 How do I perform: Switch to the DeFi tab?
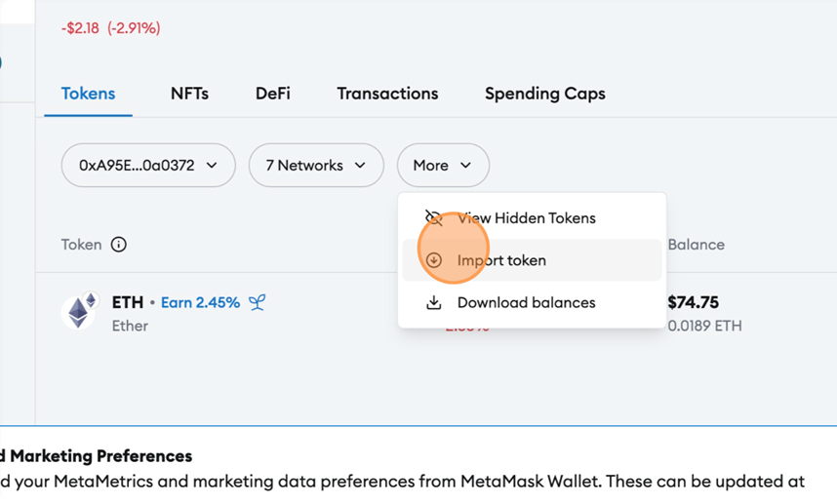point(273,94)
